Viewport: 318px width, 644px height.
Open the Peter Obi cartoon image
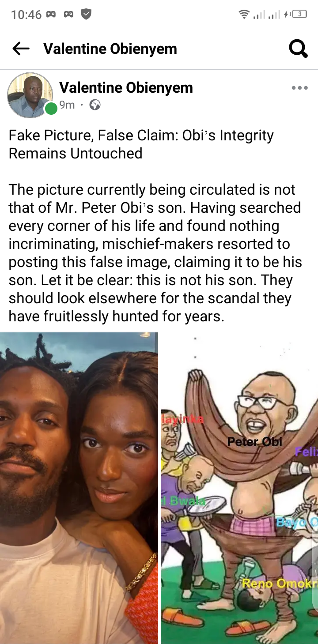pos(239,488)
